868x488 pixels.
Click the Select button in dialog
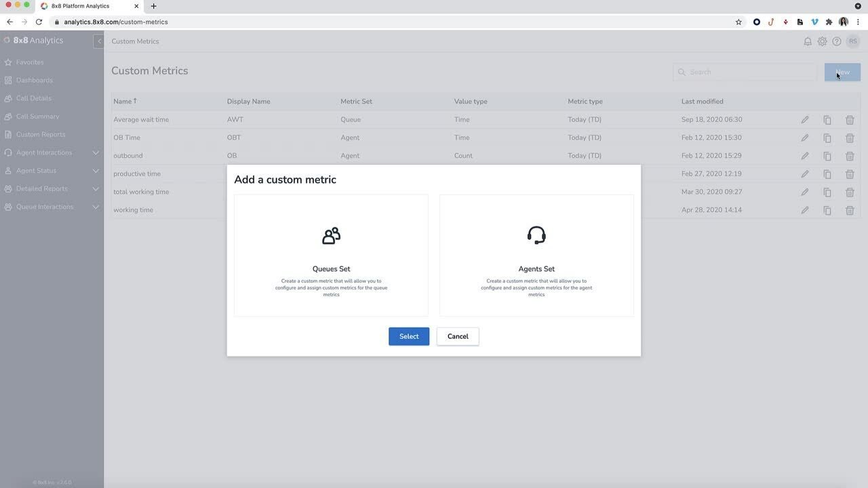pos(409,336)
